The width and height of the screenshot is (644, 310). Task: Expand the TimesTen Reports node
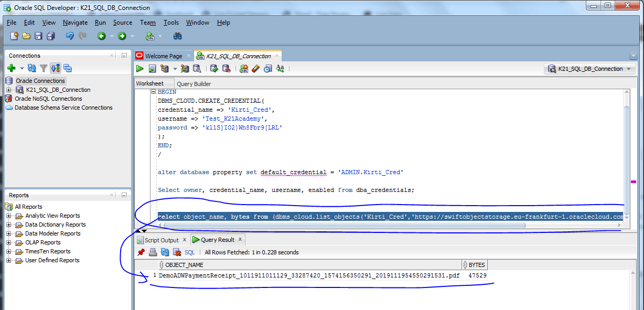tap(8, 251)
